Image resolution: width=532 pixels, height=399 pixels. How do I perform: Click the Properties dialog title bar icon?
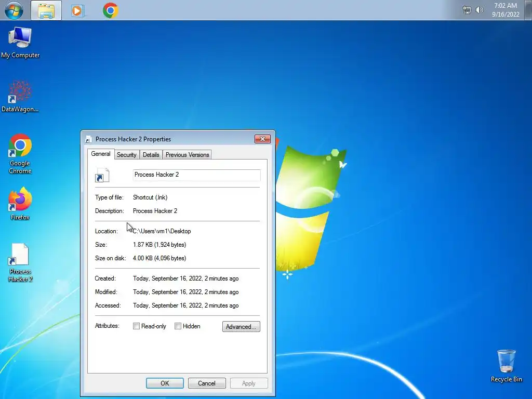pos(88,139)
